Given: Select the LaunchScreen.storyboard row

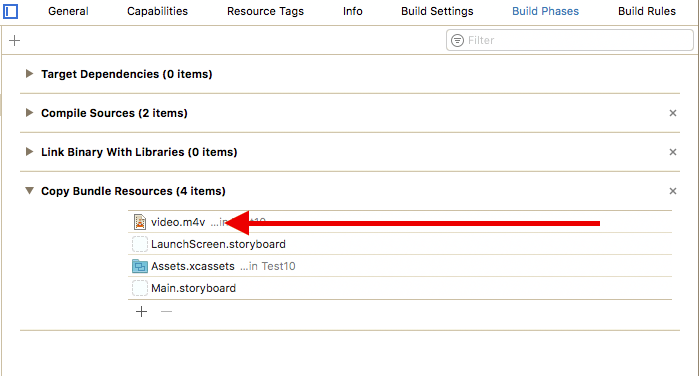Looking at the screenshot, I should pyautogui.click(x=400, y=244).
